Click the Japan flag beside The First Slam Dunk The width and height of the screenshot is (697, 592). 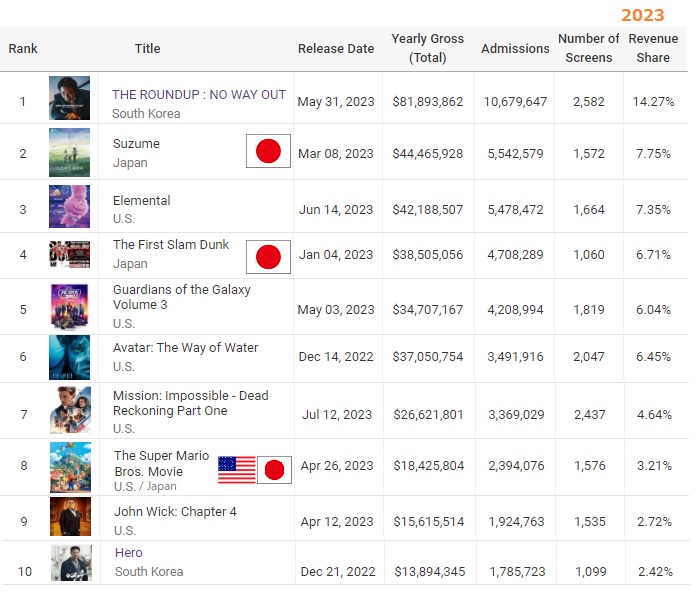click(268, 257)
